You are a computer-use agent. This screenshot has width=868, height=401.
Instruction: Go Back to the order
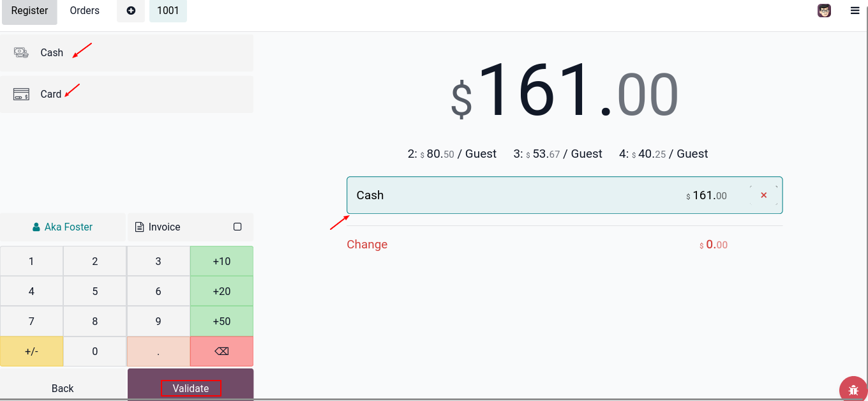[63, 388]
